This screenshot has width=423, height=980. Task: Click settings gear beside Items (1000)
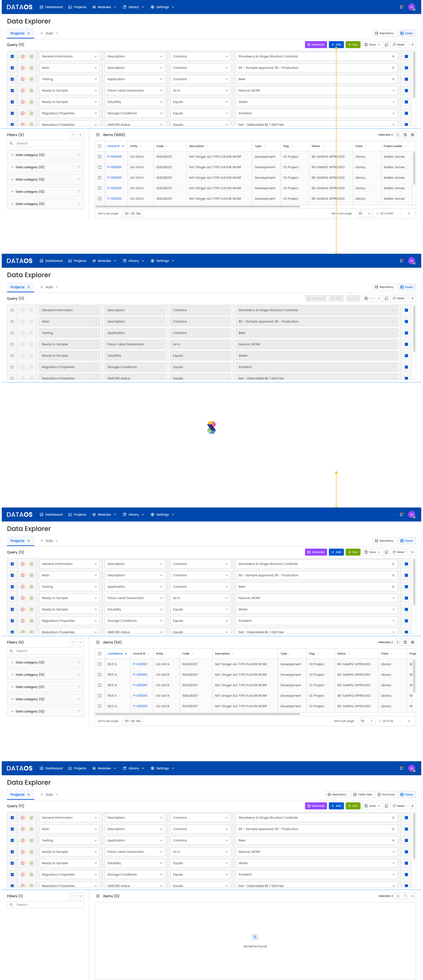pyautogui.click(x=412, y=135)
